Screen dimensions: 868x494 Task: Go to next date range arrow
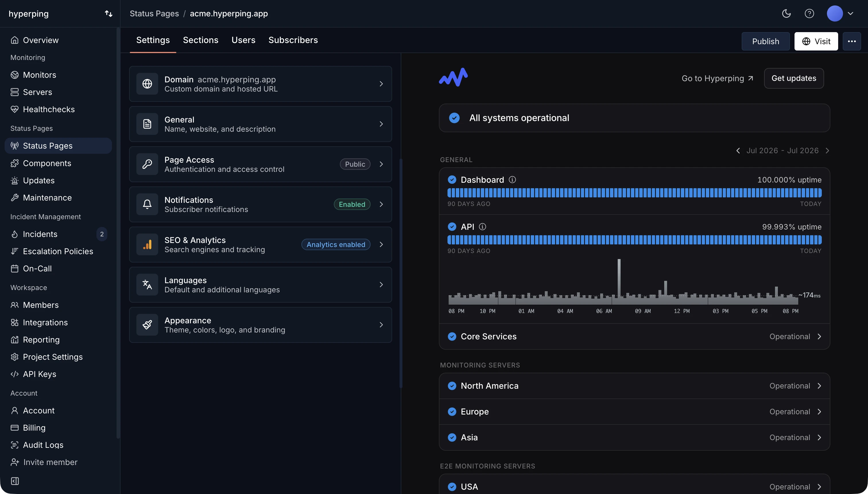click(x=827, y=151)
